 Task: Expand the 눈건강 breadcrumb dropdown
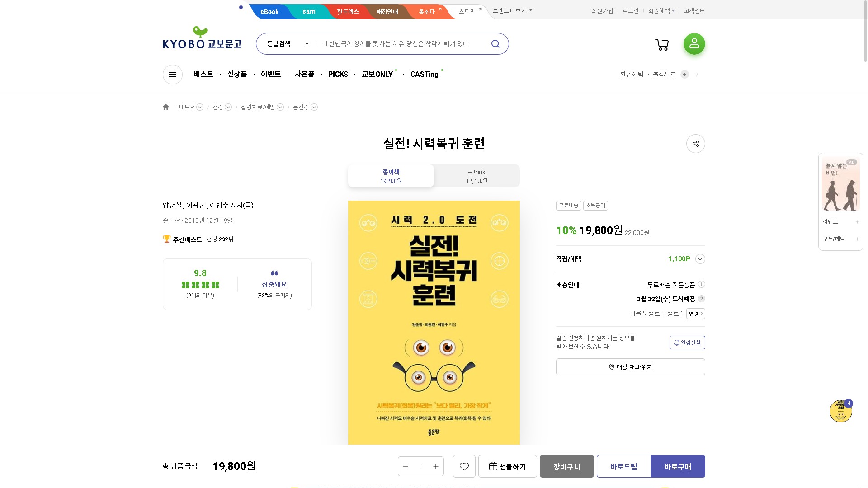314,107
